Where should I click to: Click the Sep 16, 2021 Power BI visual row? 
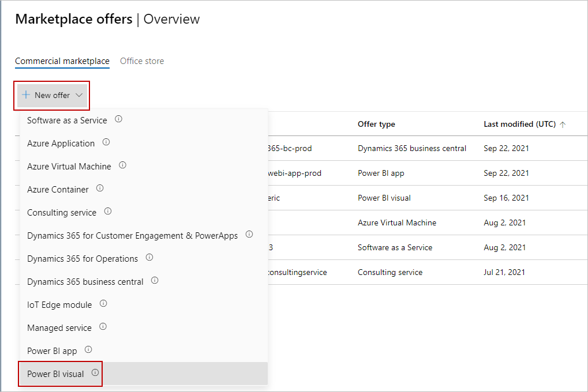[384, 198]
